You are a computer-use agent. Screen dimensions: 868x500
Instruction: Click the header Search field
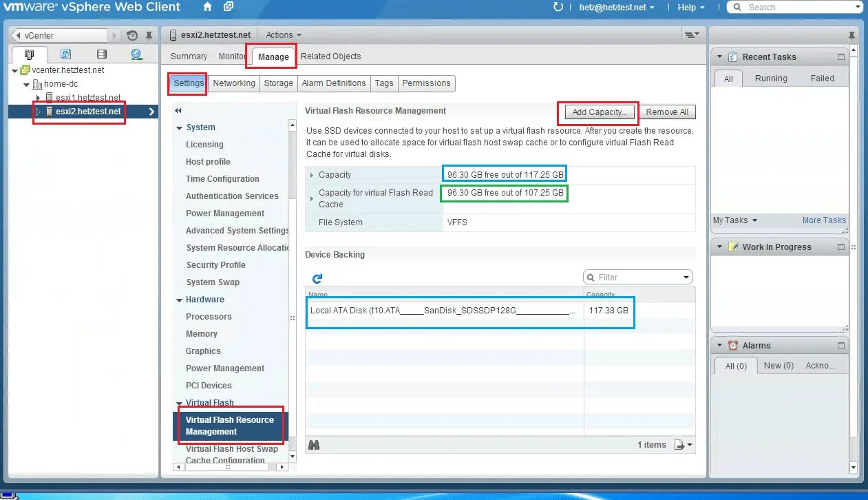(794, 7)
